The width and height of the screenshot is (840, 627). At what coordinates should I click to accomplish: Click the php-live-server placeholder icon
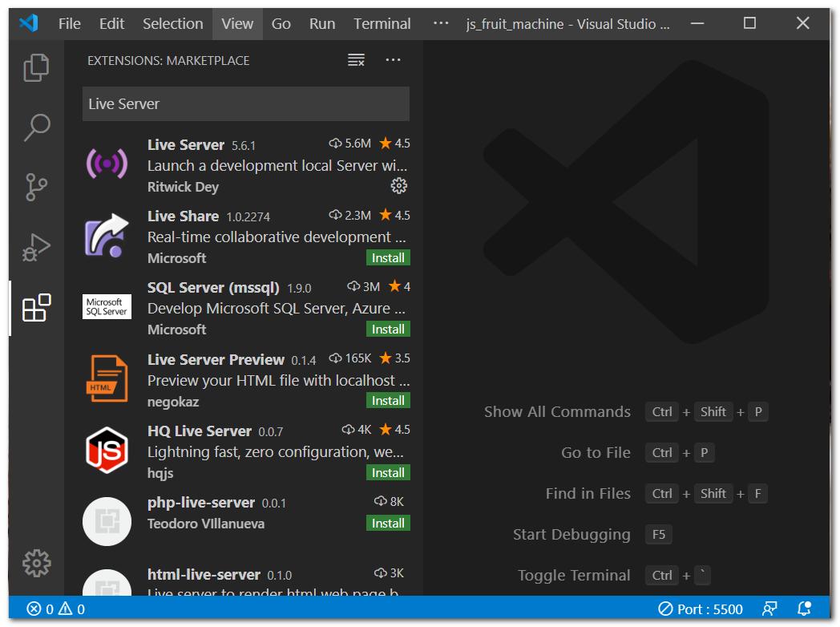(x=107, y=521)
